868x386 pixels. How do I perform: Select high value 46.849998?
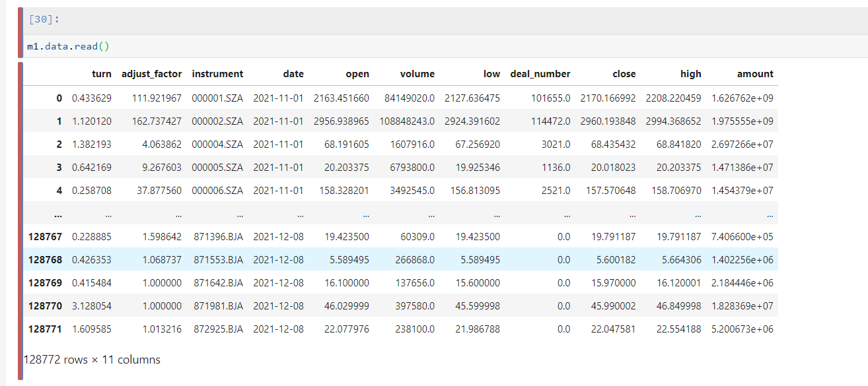680,306
